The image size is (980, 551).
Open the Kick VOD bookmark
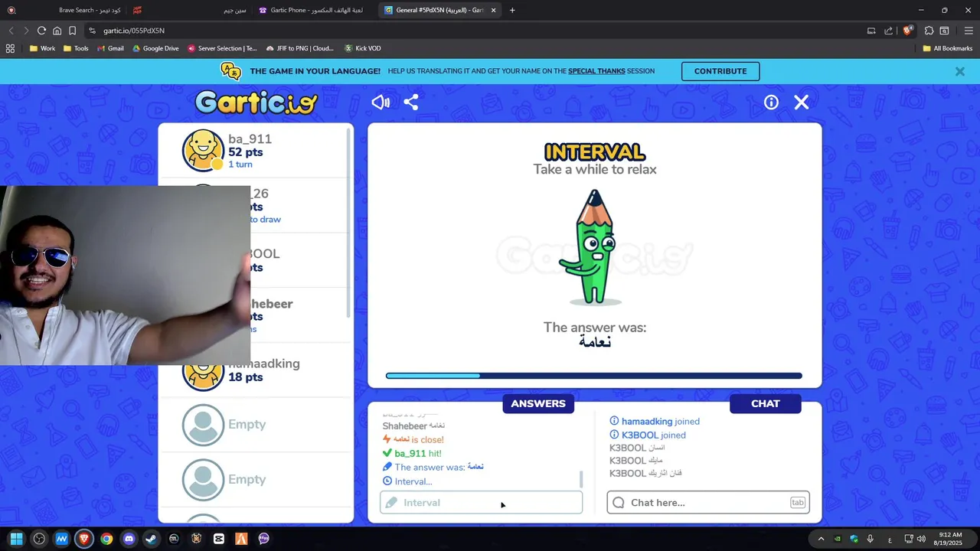click(x=363, y=48)
